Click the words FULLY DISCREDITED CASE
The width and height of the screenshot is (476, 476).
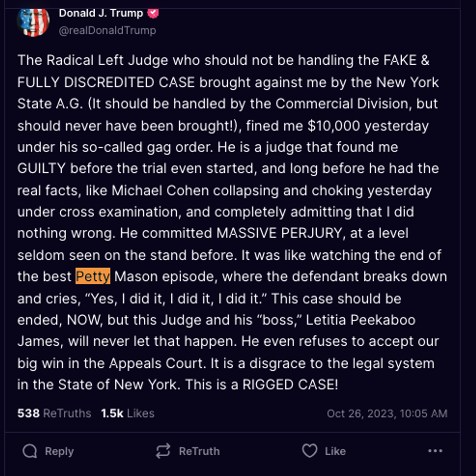click(x=106, y=82)
